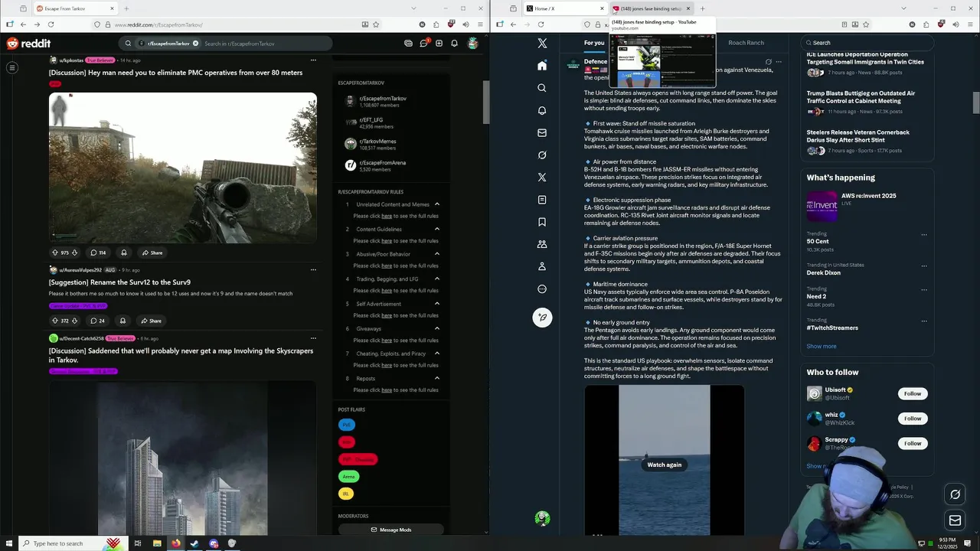980x551 pixels.
Task: Switch to jones fase binding YouTube tab
Action: [652, 8]
